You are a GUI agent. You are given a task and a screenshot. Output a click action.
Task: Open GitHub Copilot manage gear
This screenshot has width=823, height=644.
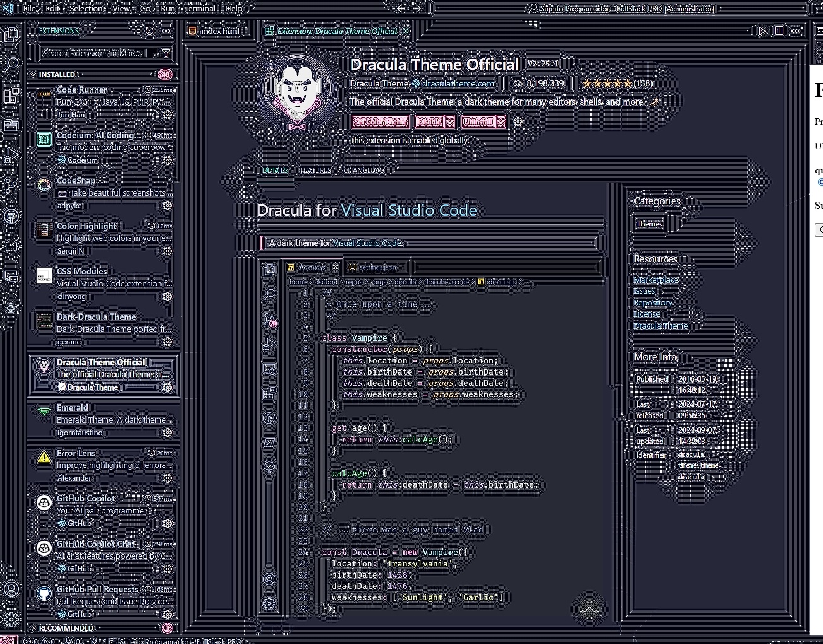[167, 524]
